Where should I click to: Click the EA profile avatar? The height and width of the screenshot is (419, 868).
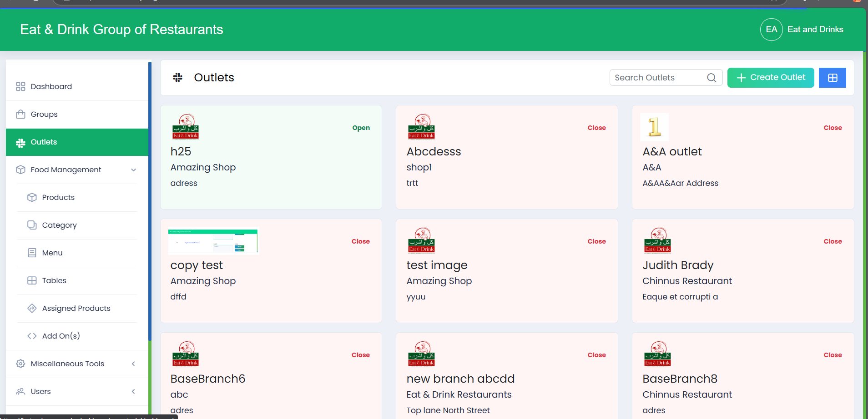[772, 30]
